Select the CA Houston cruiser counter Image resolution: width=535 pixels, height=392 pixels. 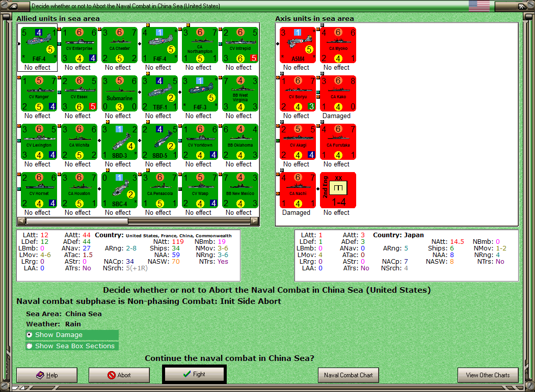point(79,190)
